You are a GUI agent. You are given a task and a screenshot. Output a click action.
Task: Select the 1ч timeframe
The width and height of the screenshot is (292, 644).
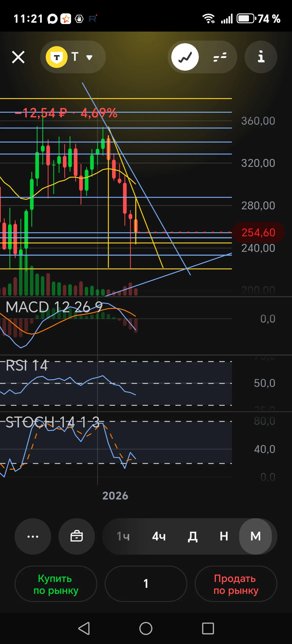(123, 536)
